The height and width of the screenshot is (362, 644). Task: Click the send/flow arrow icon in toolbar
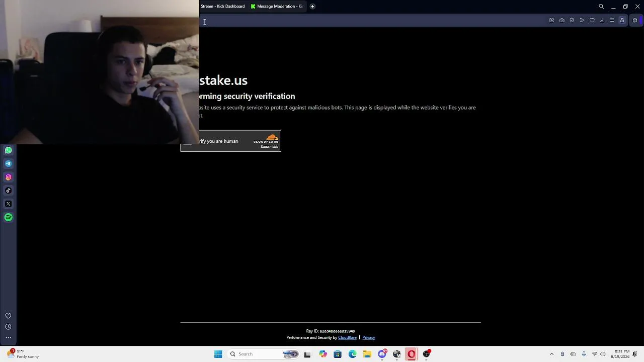coord(582,20)
